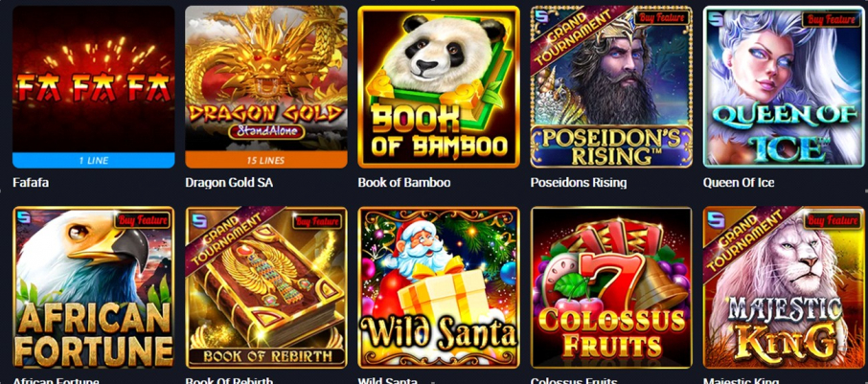
Task: Open the Colossus Fruits game tile
Action: (x=611, y=287)
